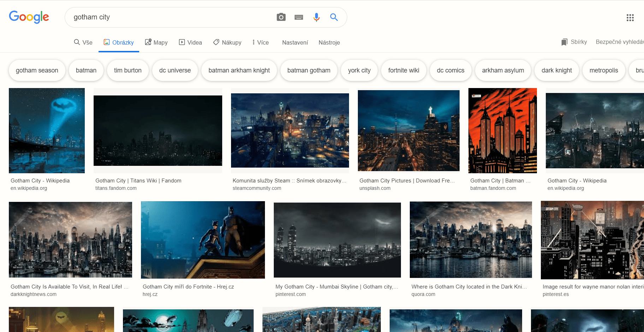
Task: Open search by image camera icon
Action: click(281, 17)
